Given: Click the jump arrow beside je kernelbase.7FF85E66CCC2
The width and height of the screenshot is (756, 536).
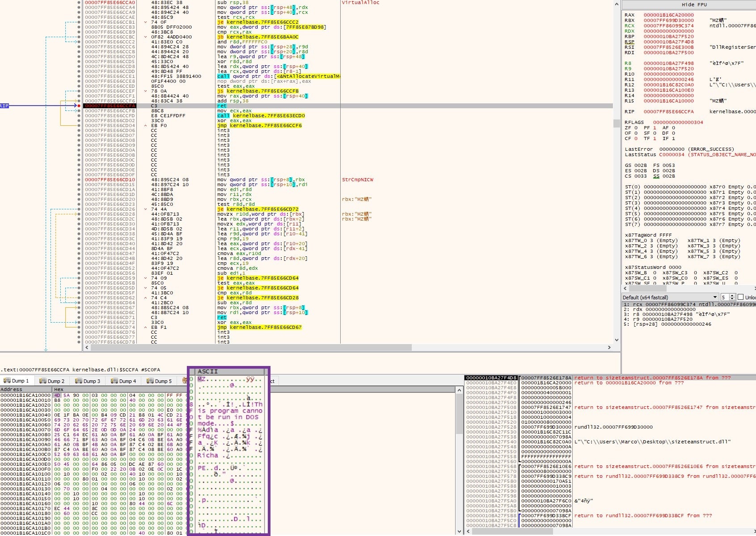Looking at the screenshot, I should click(x=146, y=22).
